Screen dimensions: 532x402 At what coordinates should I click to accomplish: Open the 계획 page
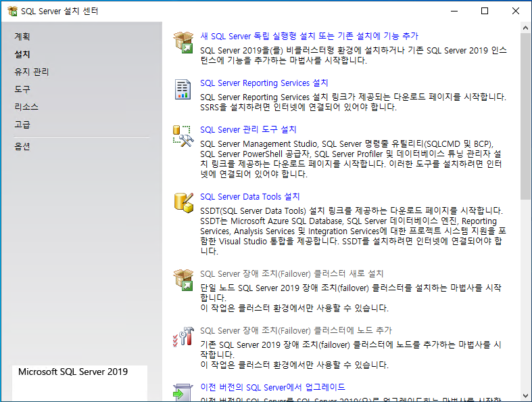click(22, 37)
